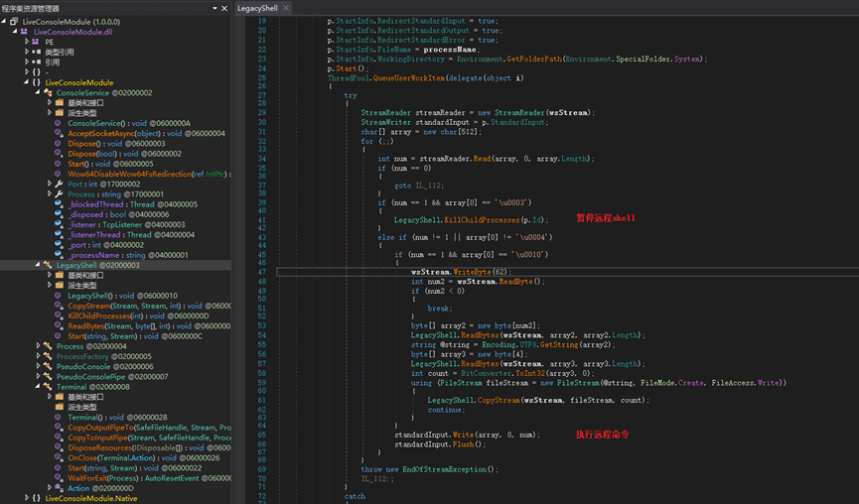The height and width of the screenshot is (504, 859).
Task: Expand the ProcessFactory class node
Action: pyautogui.click(x=38, y=356)
